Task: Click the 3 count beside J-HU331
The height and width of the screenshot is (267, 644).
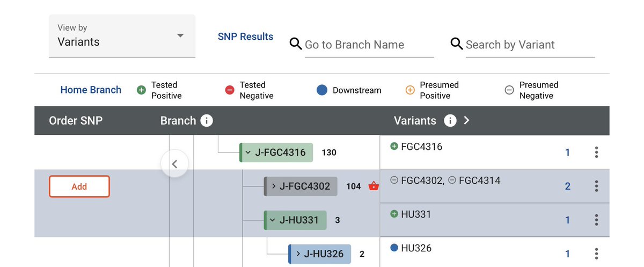Action: [x=338, y=220]
